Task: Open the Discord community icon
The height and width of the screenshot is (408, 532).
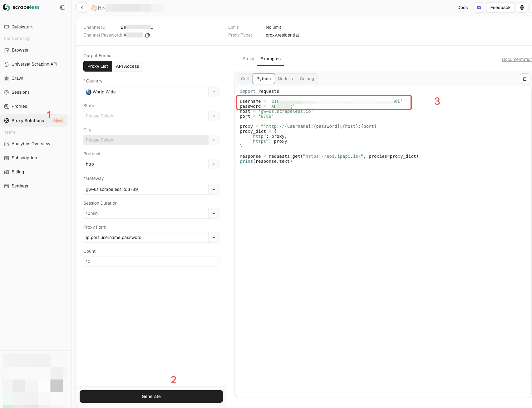Action: (x=479, y=7)
